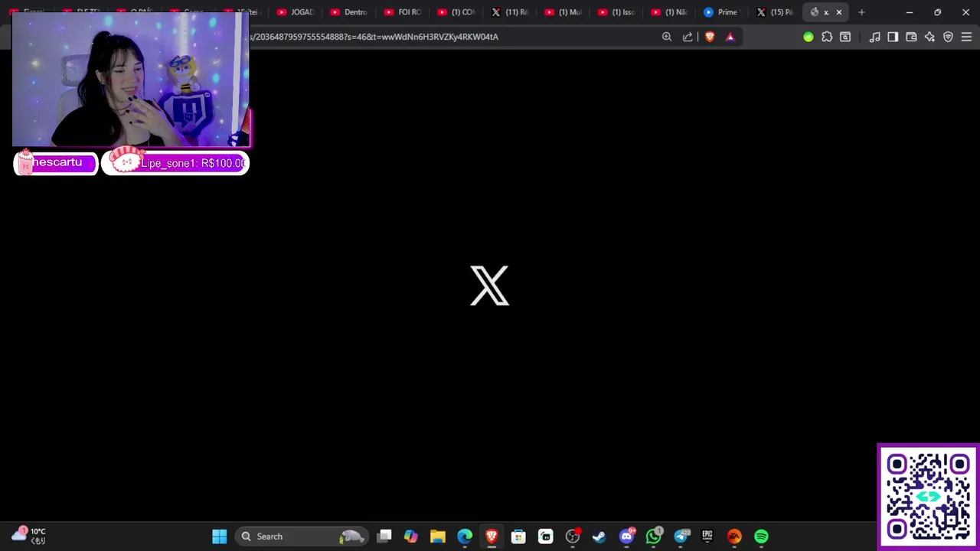The image size is (980, 551).
Task: Open Telegram from the taskbar
Action: [x=681, y=536]
